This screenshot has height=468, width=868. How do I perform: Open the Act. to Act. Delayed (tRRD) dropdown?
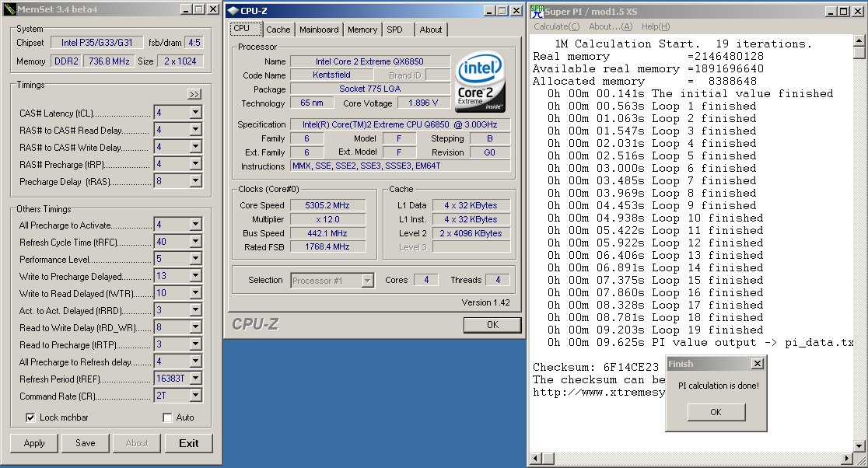pyautogui.click(x=195, y=310)
